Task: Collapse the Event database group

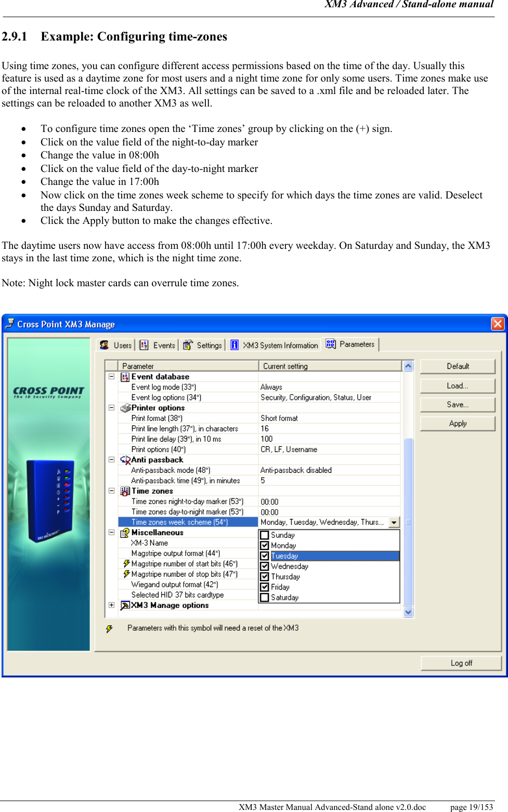Action: (x=111, y=376)
